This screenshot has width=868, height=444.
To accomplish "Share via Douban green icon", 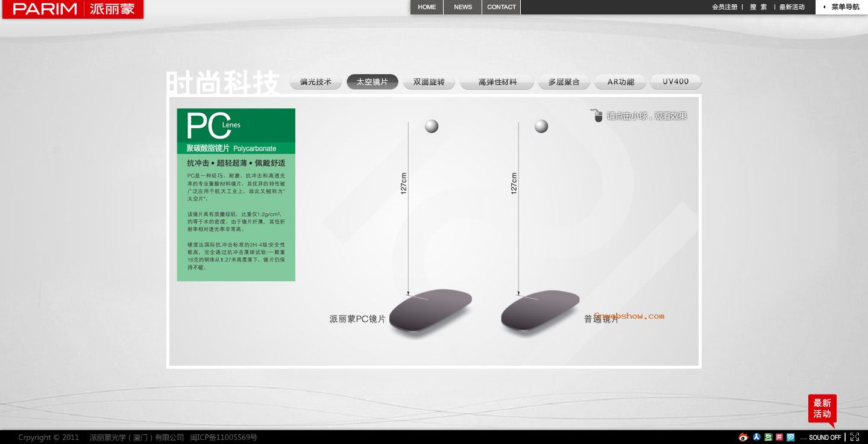I will coord(768,437).
